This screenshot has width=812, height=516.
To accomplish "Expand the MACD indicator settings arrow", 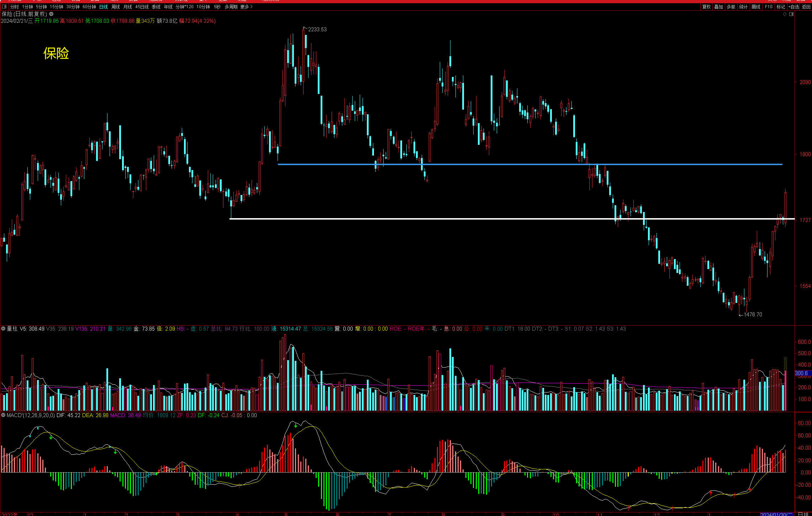I will [3, 415].
